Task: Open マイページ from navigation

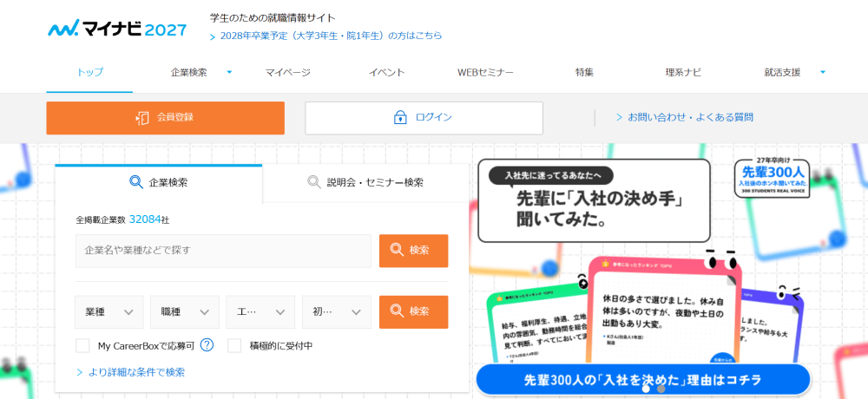Action: point(288,73)
